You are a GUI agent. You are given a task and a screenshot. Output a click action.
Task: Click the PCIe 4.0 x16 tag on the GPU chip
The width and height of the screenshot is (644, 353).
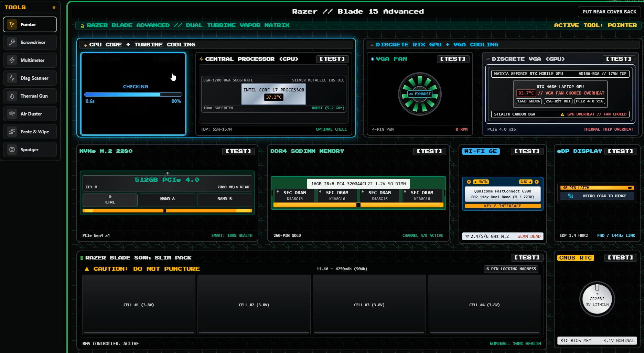(590, 101)
